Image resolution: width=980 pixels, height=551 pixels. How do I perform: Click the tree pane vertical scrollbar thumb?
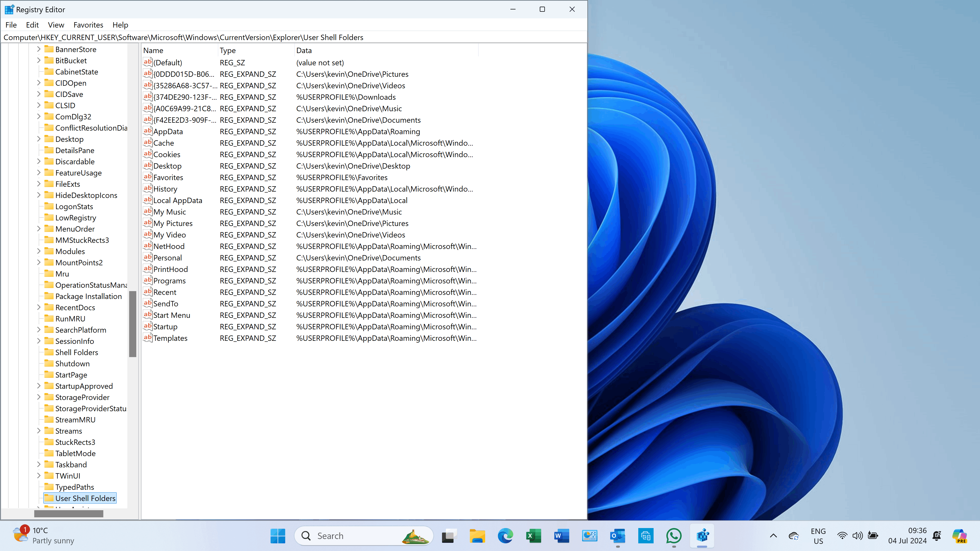[x=132, y=324]
